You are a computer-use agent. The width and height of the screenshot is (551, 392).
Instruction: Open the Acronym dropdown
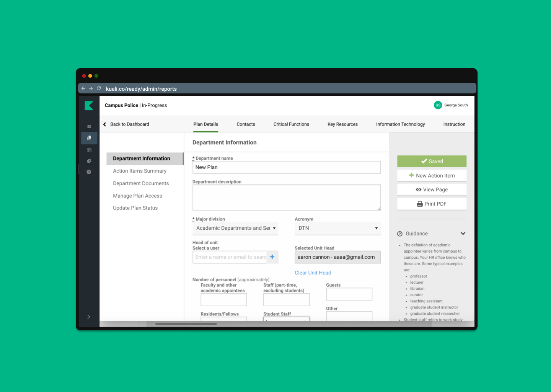coord(337,228)
